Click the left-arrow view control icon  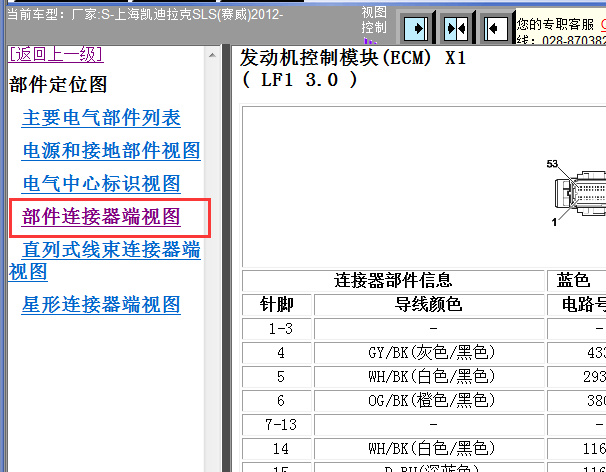[496, 28]
